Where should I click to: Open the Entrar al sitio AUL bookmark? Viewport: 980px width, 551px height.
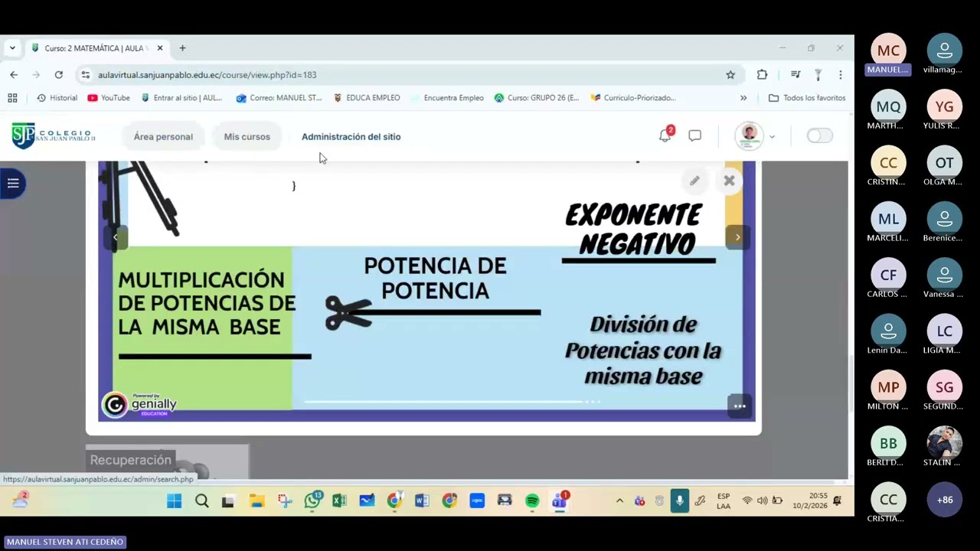point(181,98)
